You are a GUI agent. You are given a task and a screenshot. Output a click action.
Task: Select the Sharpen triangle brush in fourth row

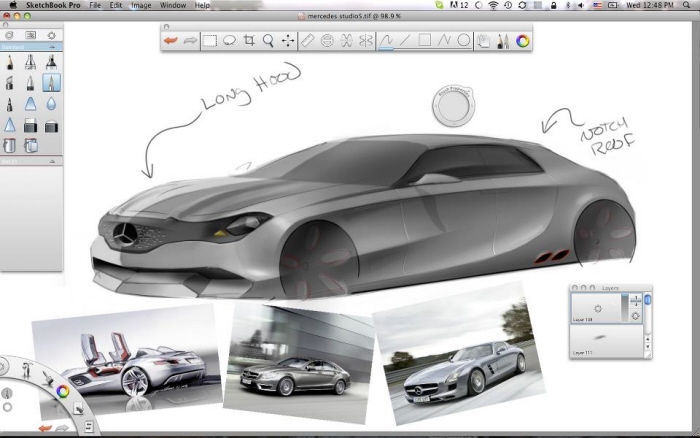coord(10,125)
